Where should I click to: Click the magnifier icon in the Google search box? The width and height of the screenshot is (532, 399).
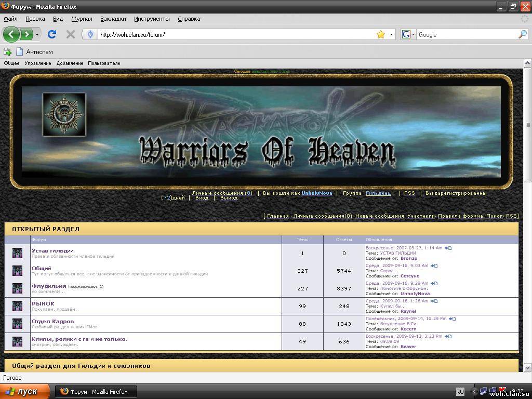tap(522, 34)
